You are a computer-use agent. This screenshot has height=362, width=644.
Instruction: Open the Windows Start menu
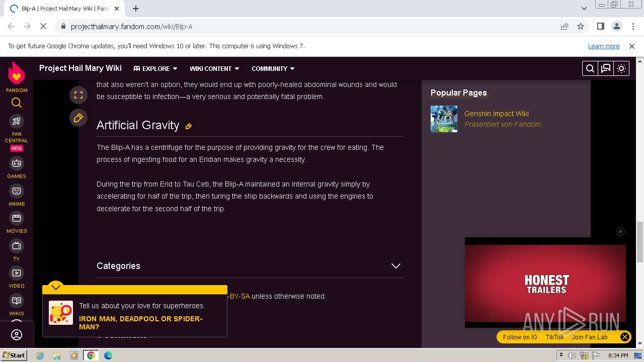[14, 355]
